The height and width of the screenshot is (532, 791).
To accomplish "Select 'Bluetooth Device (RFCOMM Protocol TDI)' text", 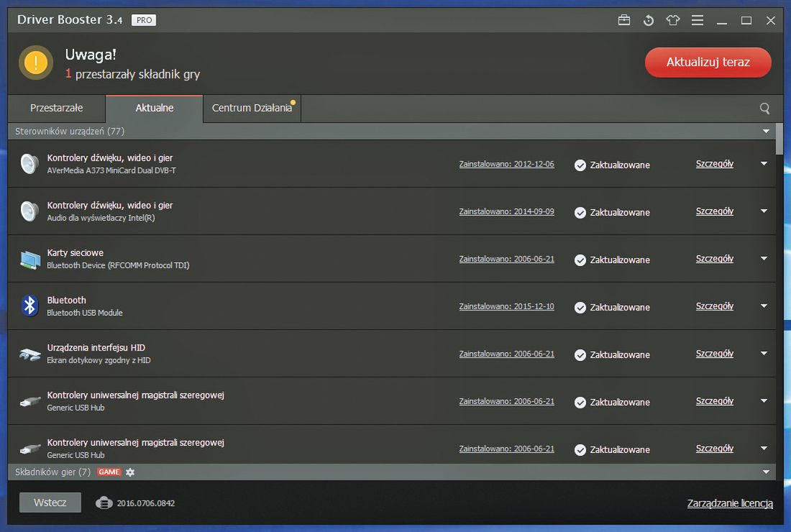I will pos(118,265).
